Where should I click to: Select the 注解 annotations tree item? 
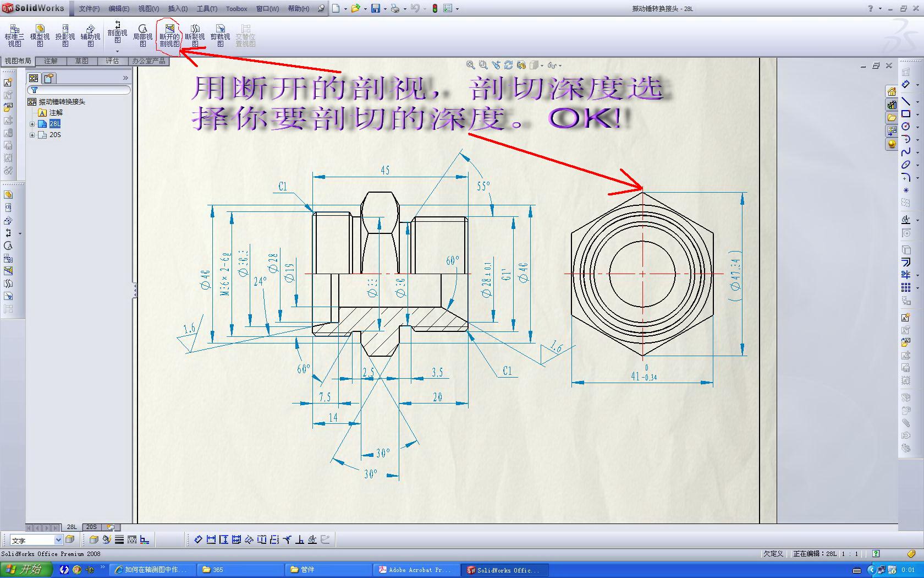(56, 113)
